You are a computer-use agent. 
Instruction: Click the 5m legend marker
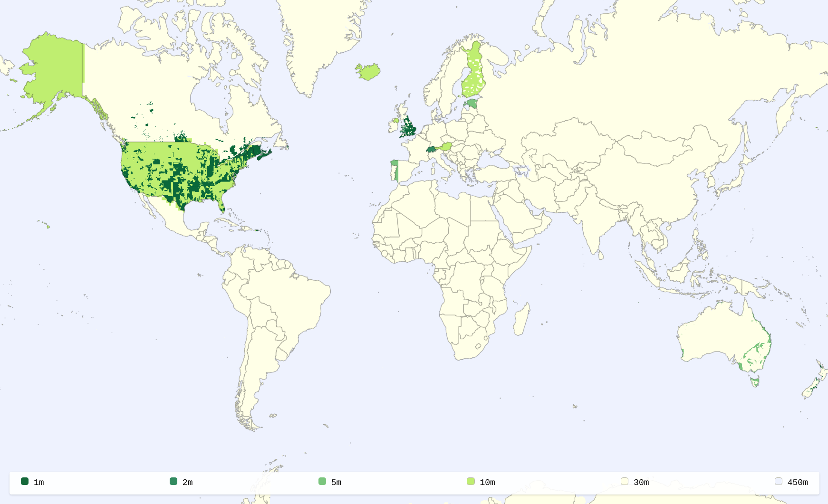(x=322, y=482)
